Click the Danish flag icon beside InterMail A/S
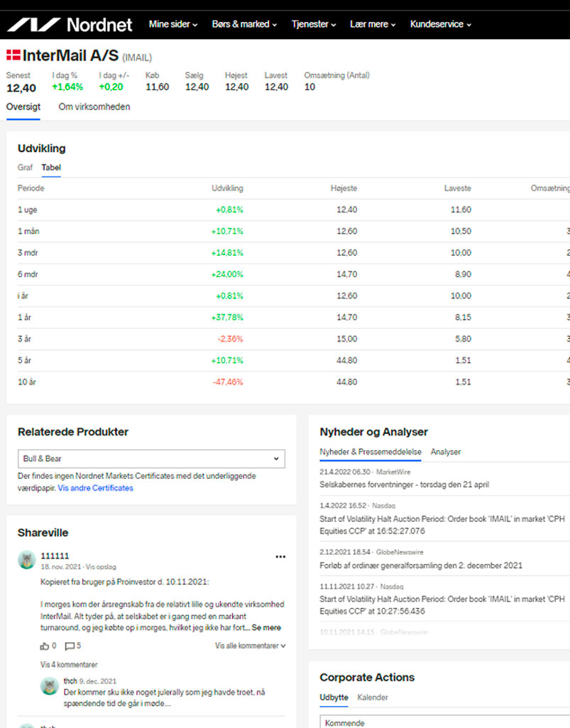Image resolution: width=570 pixels, height=728 pixels. (x=13, y=55)
